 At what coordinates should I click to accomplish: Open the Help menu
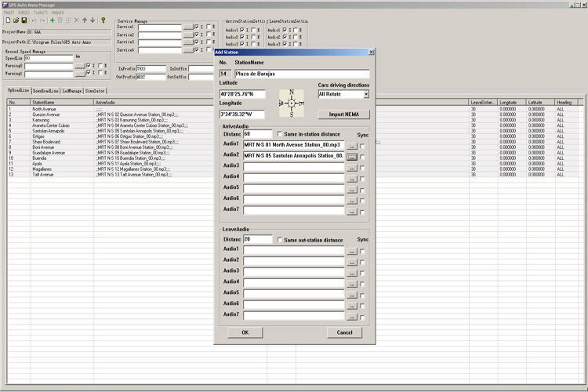(x=58, y=13)
